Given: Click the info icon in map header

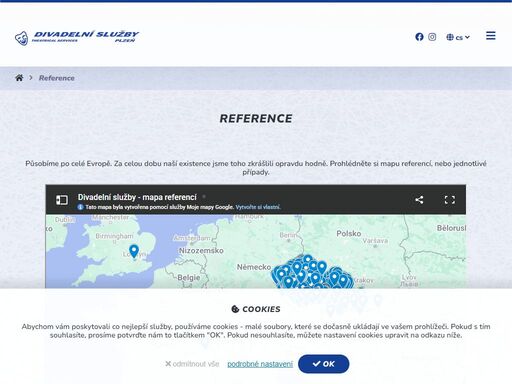Looking at the screenshot, I should pos(80,207).
